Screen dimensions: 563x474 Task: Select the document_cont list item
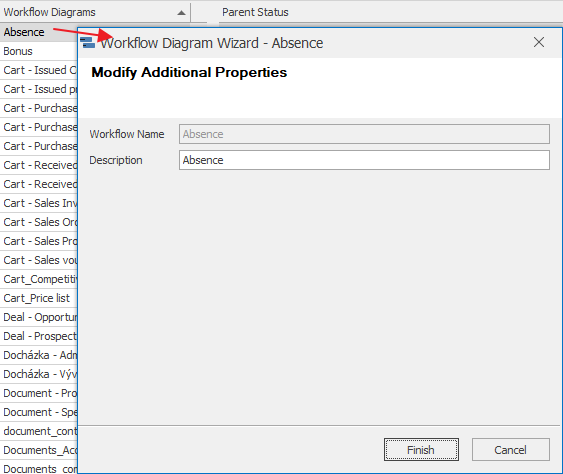[x=38, y=431]
